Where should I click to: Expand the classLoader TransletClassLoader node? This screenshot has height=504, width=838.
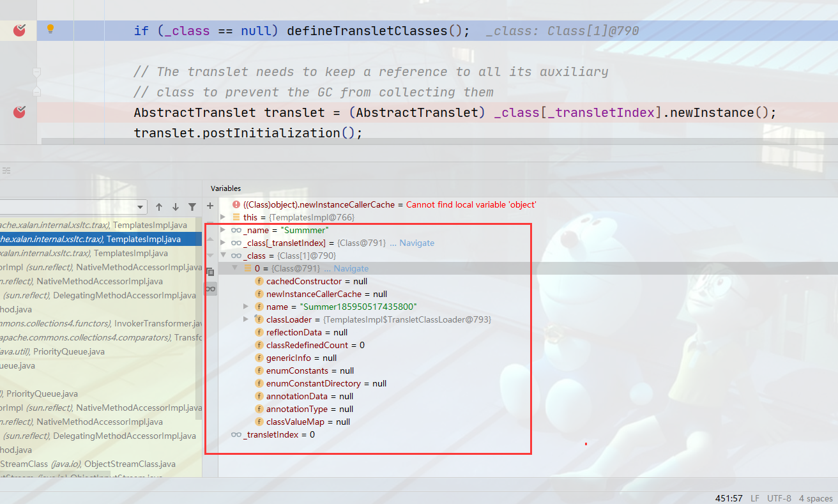[x=246, y=319]
